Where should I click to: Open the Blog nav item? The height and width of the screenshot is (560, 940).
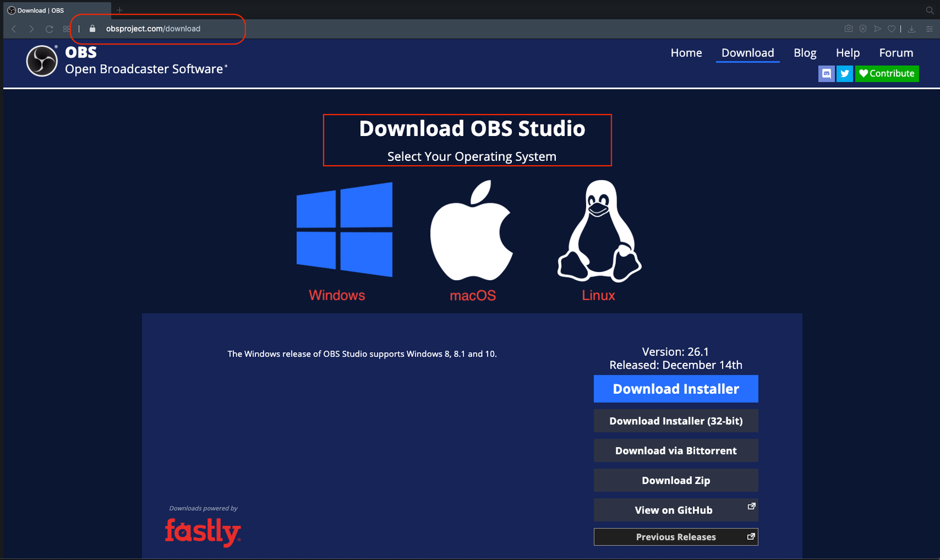click(805, 53)
